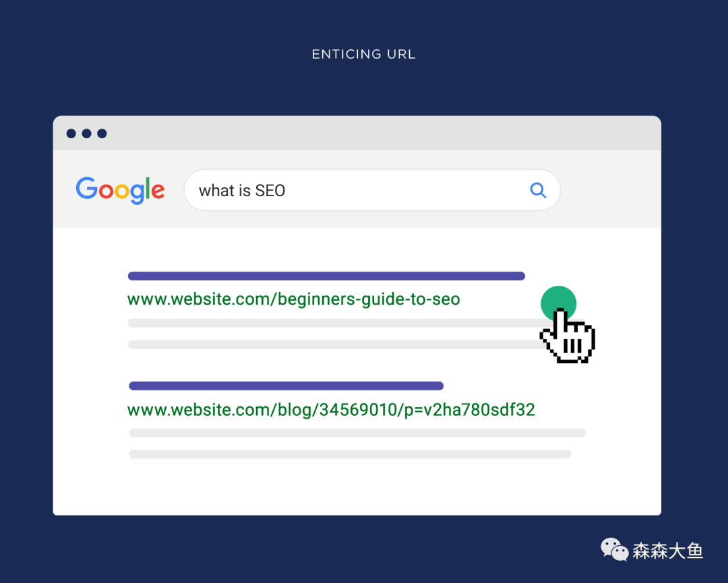Click the first dot in the window title bar
The height and width of the screenshot is (583, 728).
coord(71,133)
